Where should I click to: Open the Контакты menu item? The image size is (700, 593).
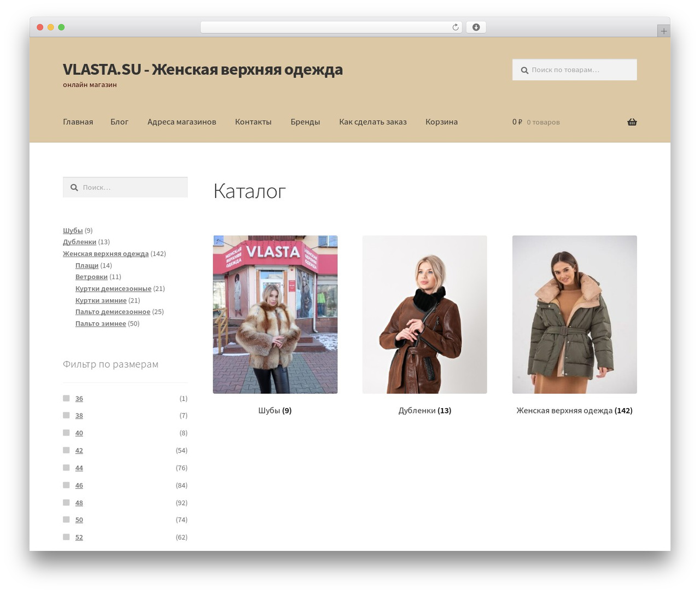pos(253,122)
